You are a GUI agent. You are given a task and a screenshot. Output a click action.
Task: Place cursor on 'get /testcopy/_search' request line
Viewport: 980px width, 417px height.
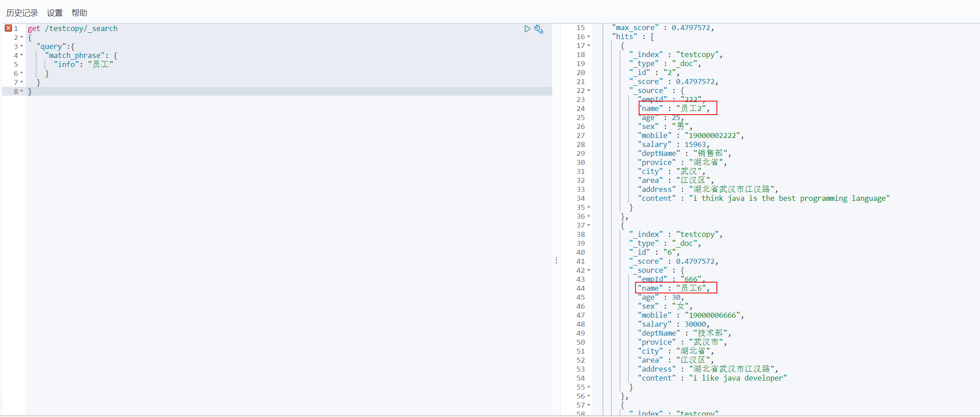(x=72, y=28)
